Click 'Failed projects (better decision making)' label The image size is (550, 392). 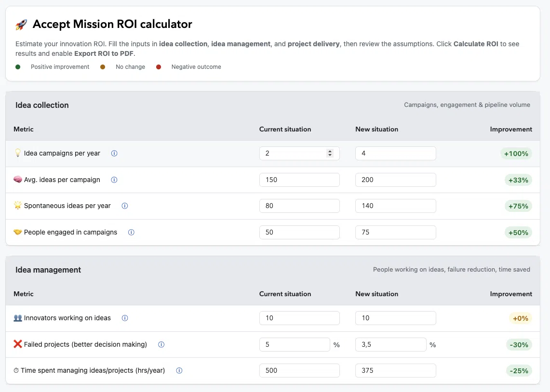click(x=85, y=344)
